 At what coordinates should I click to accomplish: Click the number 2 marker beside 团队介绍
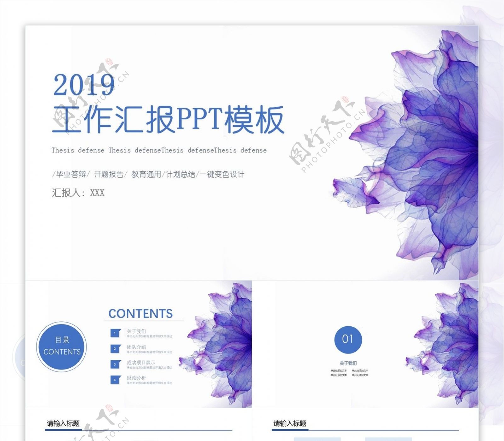(116, 349)
